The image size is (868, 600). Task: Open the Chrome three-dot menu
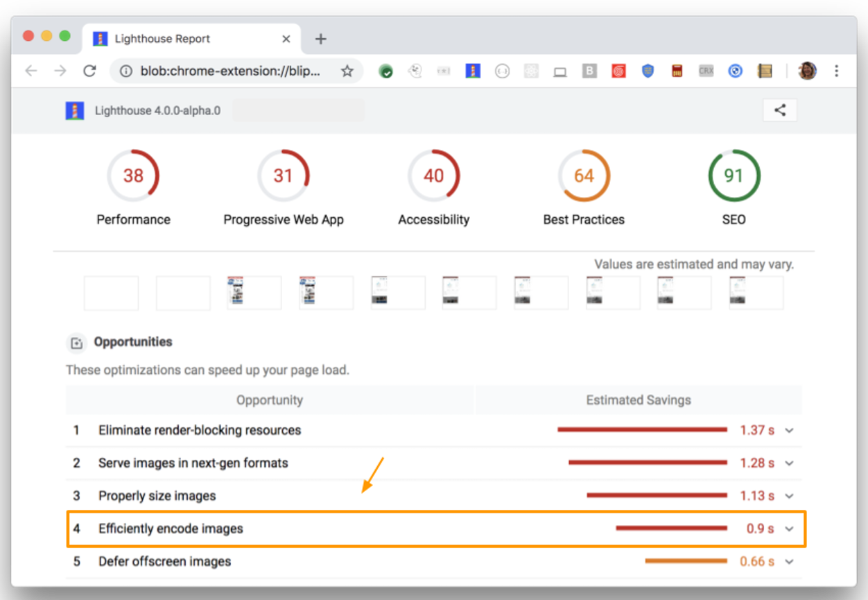point(837,71)
